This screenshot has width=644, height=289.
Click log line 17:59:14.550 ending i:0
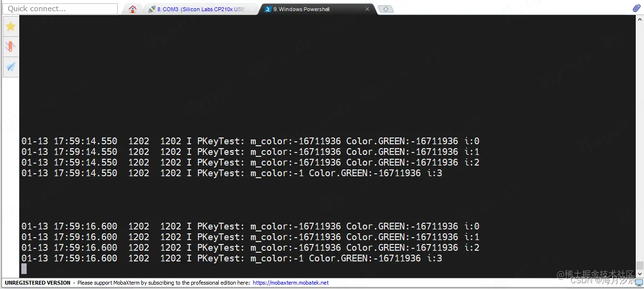pyautogui.click(x=250, y=141)
